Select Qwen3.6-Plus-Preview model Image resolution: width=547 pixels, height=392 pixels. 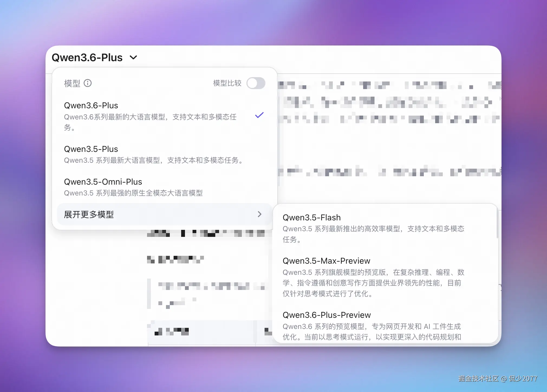pos(327,315)
